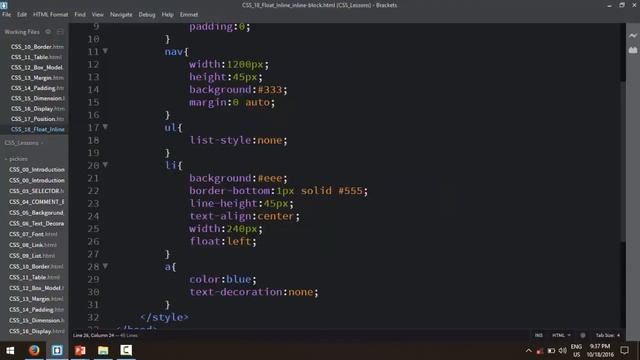The height and width of the screenshot is (360, 640).
Task: Open the Find menu
Action: tap(80, 14)
